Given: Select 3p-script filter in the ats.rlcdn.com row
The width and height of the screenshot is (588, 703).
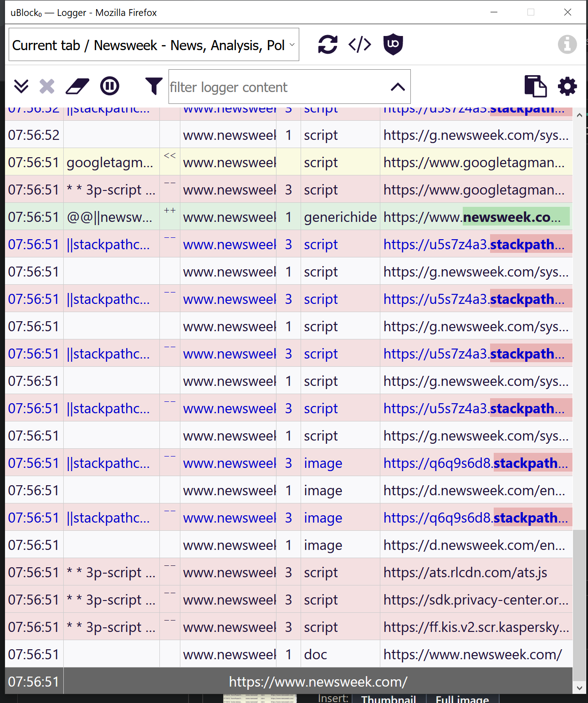Looking at the screenshot, I should tap(111, 572).
